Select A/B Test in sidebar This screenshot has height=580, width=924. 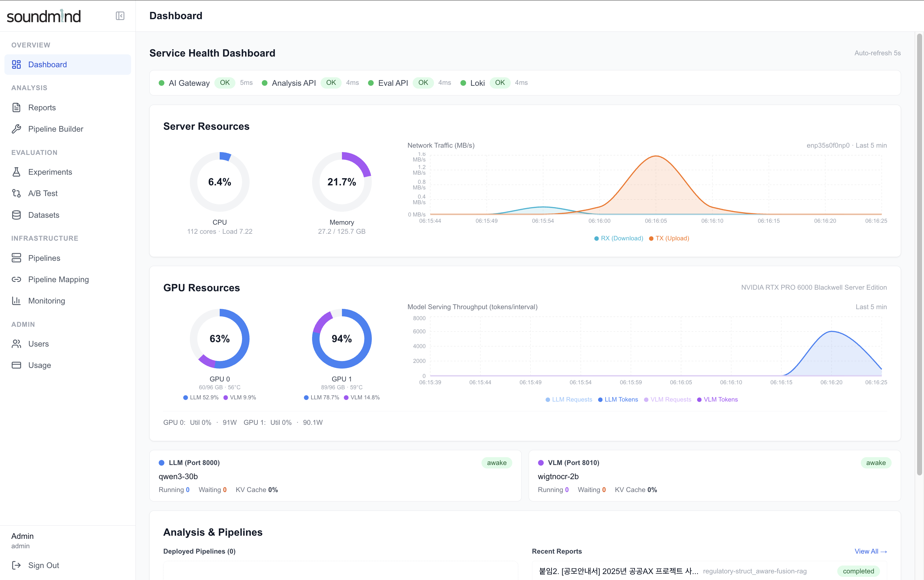pyautogui.click(x=68, y=193)
